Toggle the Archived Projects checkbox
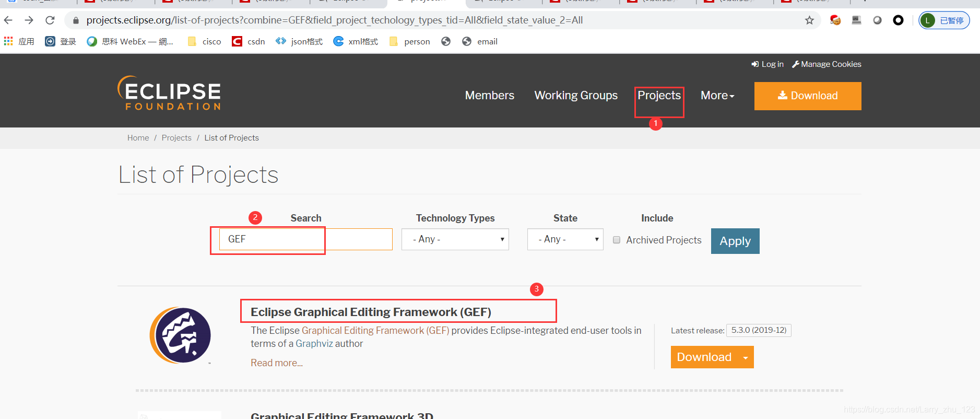 tap(617, 240)
